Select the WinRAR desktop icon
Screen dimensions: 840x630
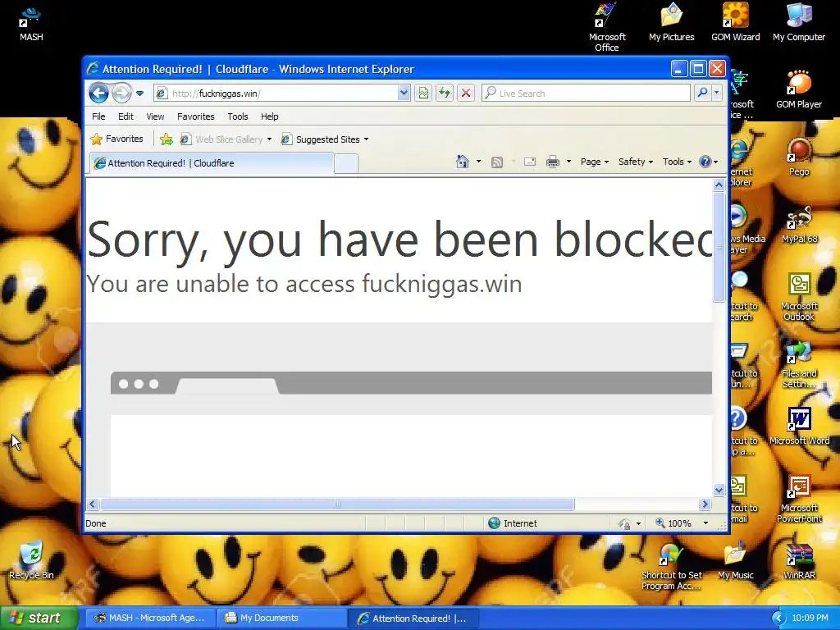pyautogui.click(x=799, y=560)
